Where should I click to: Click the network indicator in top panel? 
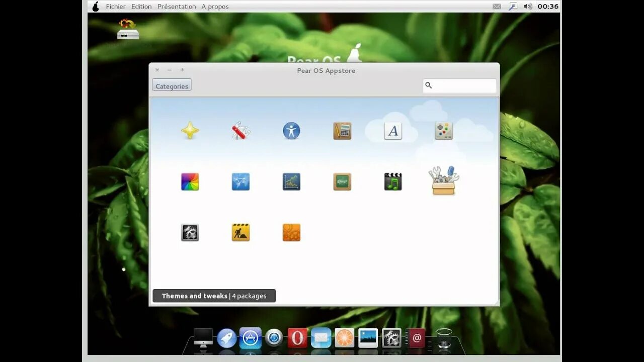[x=513, y=7]
